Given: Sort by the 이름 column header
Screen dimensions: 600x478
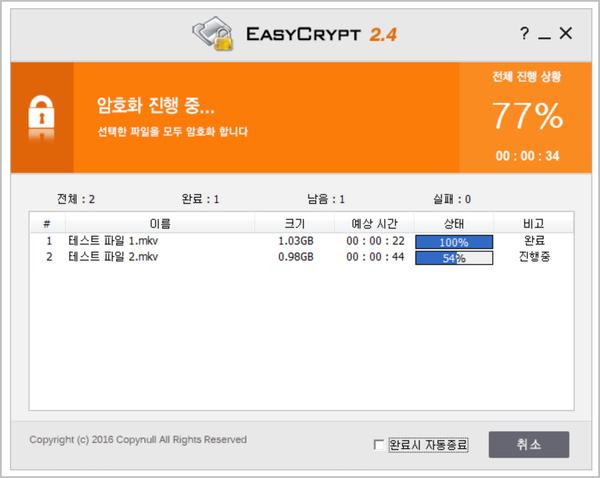Looking at the screenshot, I should click(x=160, y=224).
